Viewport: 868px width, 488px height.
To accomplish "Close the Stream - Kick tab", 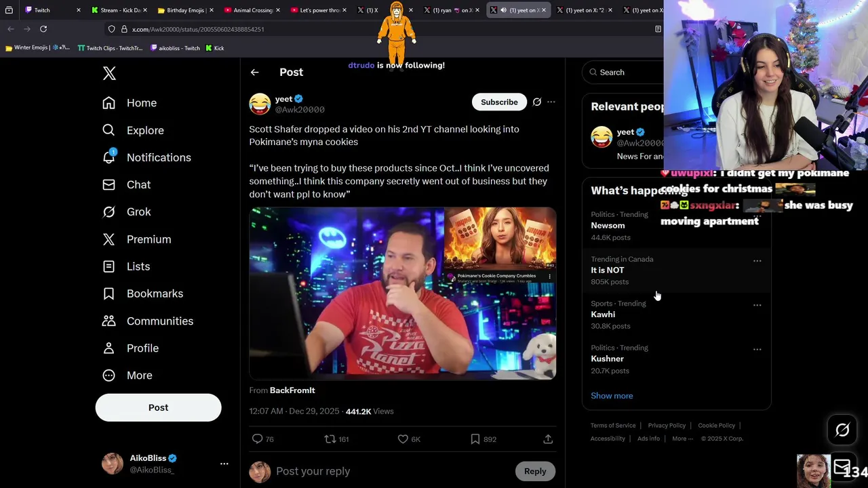I will click(x=144, y=10).
